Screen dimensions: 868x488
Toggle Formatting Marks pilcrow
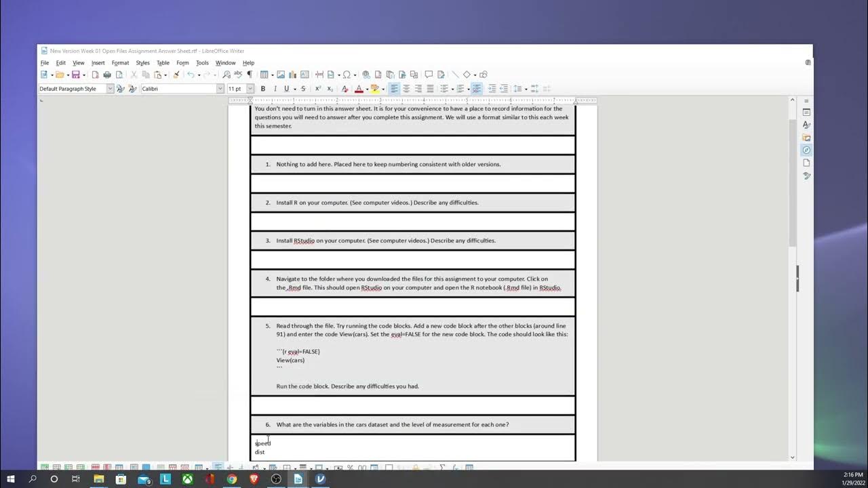250,75
